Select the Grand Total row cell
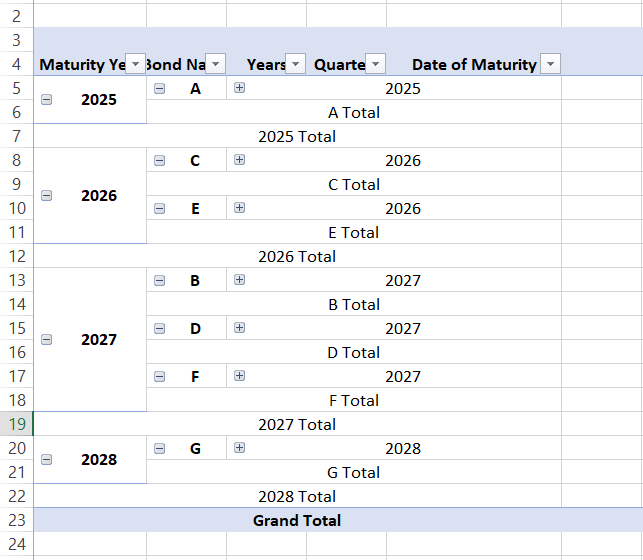Viewport: 643px width, 560px height. coord(297,520)
